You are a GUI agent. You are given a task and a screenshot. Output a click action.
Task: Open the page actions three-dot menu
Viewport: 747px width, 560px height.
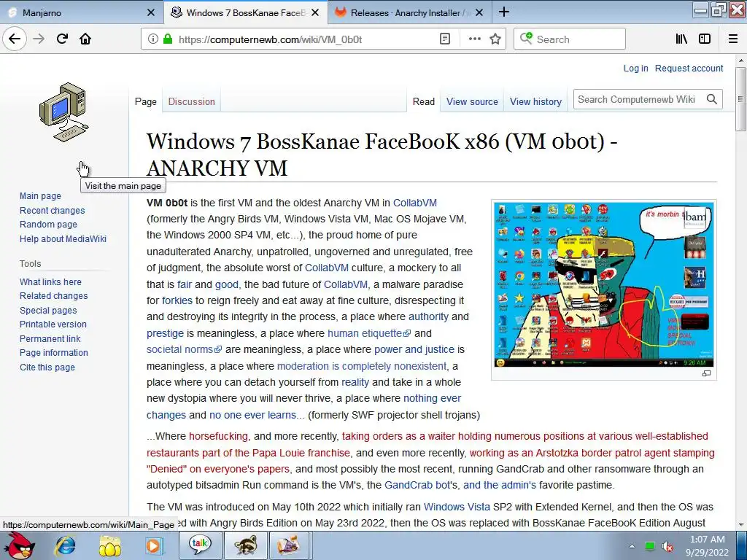click(x=474, y=39)
